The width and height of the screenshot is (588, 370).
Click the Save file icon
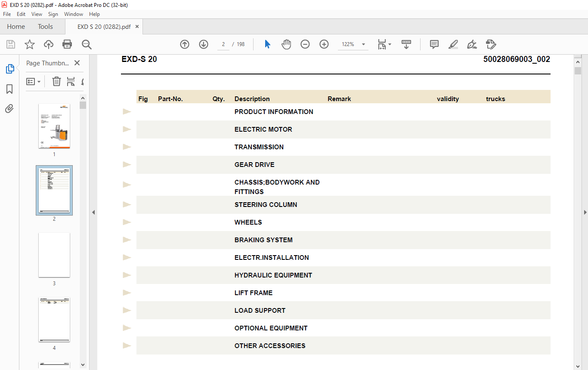(11, 44)
